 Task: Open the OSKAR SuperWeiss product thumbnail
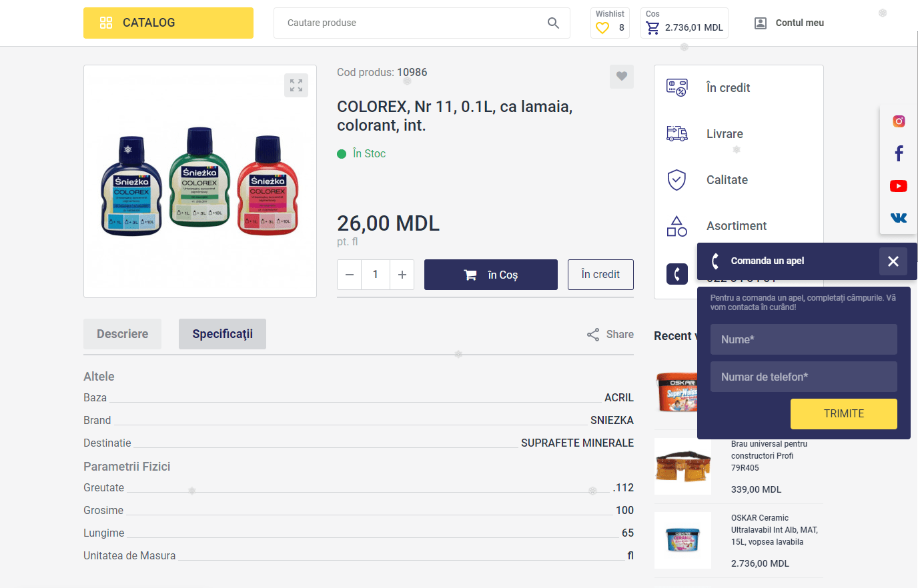tap(676, 392)
